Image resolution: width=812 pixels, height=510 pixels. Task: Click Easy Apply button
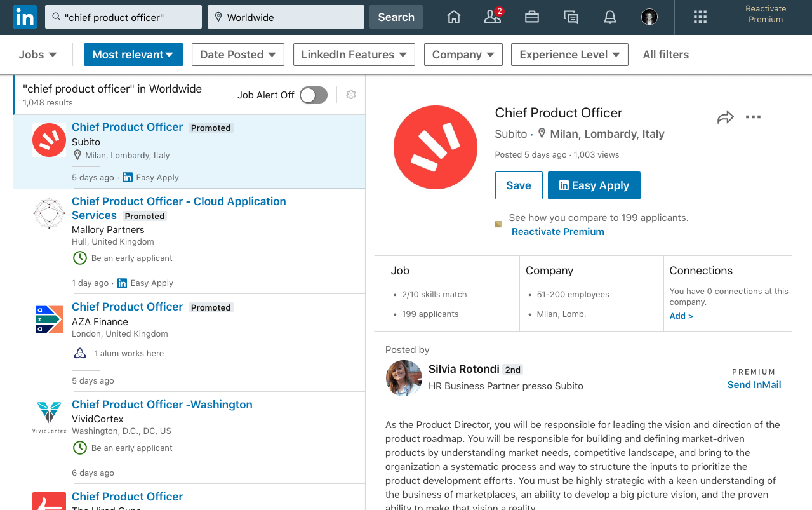tap(594, 185)
